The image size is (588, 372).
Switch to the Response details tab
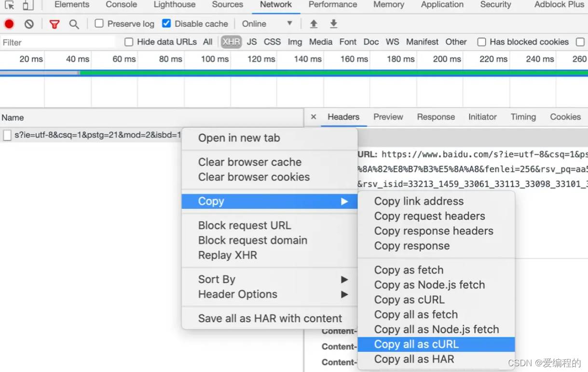(x=436, y=117)
